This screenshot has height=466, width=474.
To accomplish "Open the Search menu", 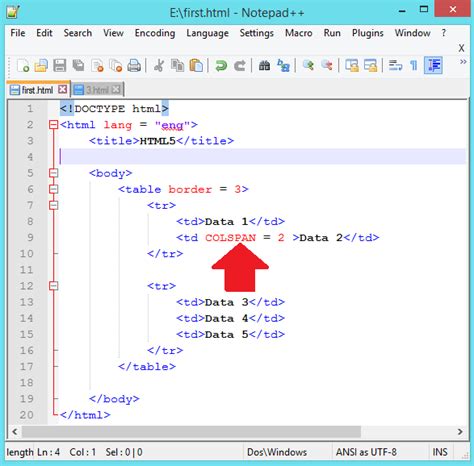I will [x=78, y=33].
